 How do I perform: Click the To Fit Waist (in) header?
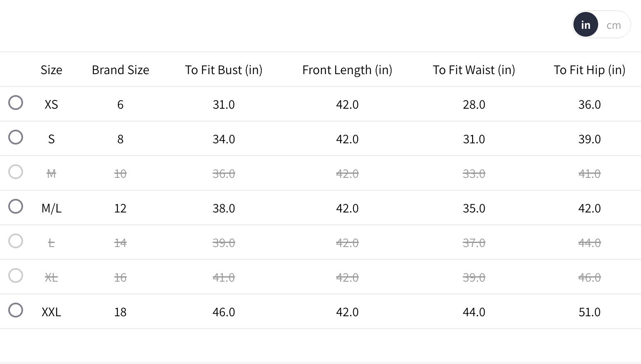coord(474,70)
